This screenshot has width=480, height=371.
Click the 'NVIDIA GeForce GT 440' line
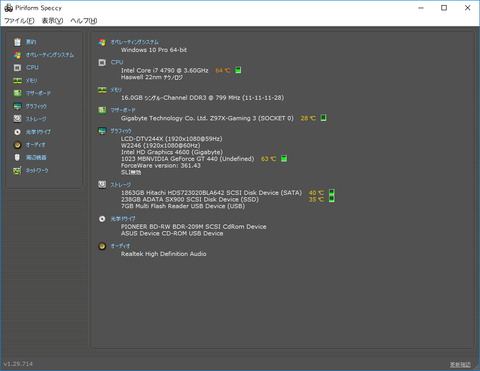pyautogui.click(x=187, y=159)
